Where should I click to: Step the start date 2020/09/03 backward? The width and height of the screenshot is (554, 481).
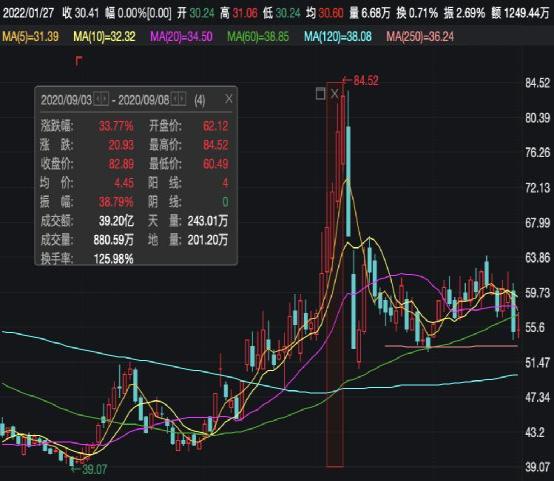[x=98, y=99]
